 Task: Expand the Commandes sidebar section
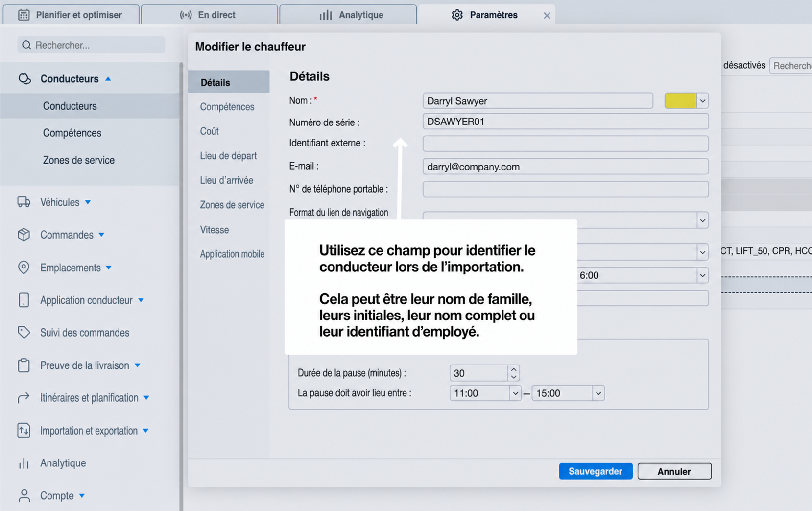(101, 235)
